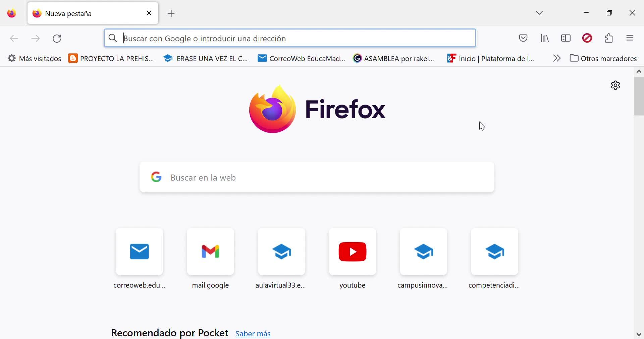Open the Extensions puzzle icon
Image resolution: width=644 pixels, height=339 pixels.
pos(609,38)
